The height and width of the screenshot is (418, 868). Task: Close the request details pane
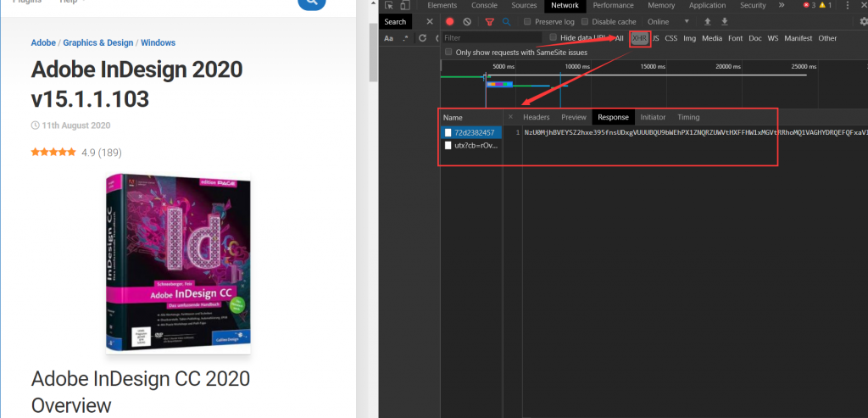pos(510,117)
